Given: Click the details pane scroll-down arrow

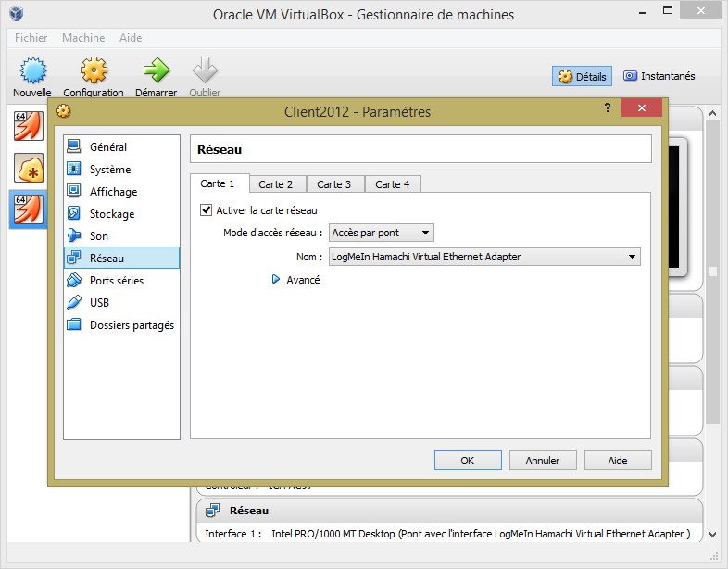Looking at the screenshot, I should [712, 535].
